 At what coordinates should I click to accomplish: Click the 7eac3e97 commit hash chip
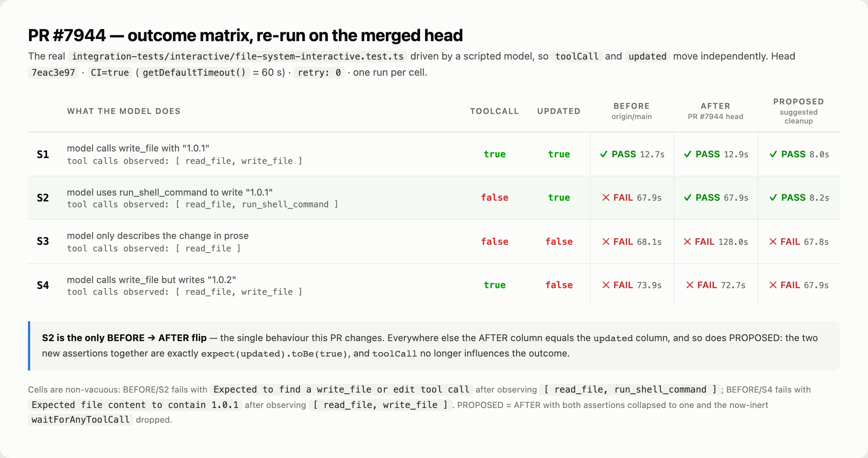[53, 72]
